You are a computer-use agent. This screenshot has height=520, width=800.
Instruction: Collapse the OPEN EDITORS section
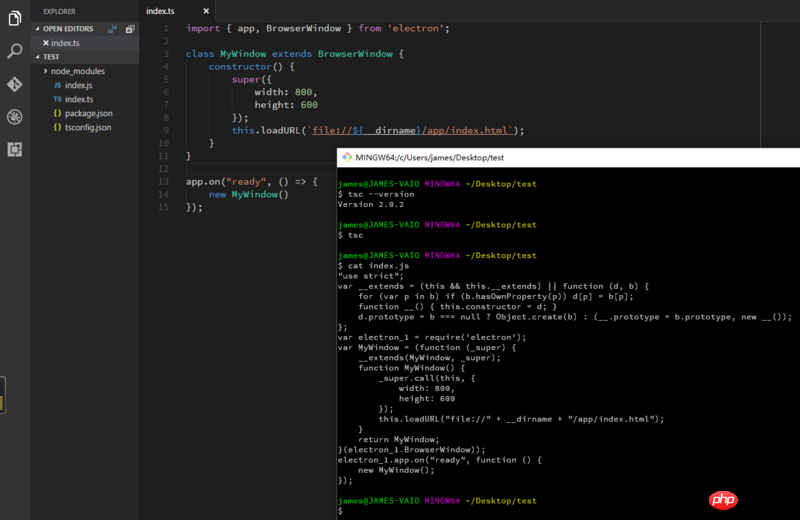[x=66, y=29]
